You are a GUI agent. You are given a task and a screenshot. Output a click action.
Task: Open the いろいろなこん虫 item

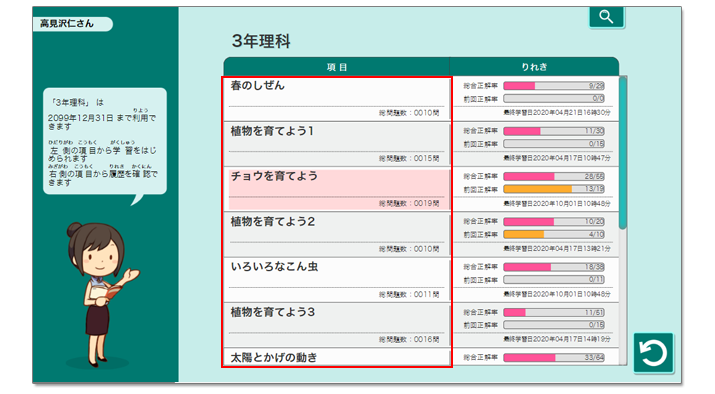[x=337, y=280]
